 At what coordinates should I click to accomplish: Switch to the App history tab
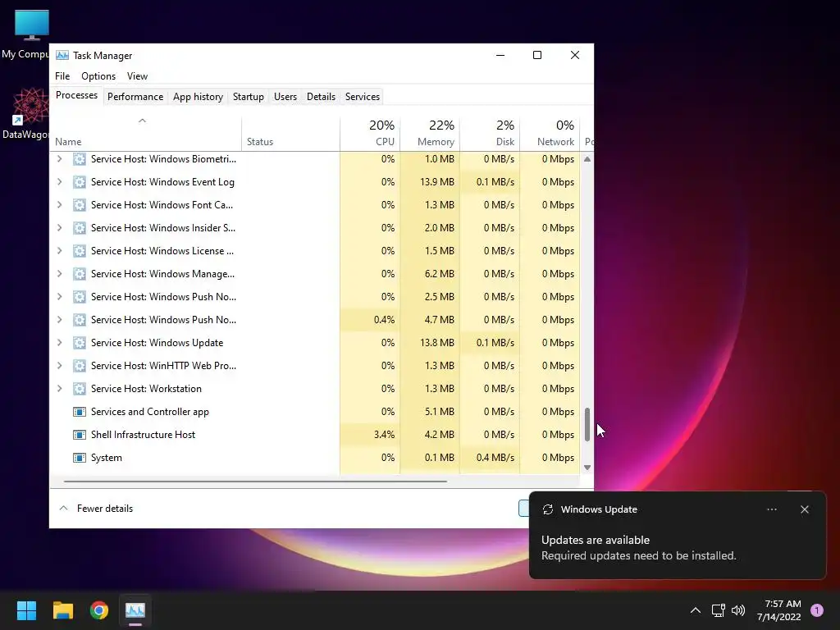(x=198, y=97)
